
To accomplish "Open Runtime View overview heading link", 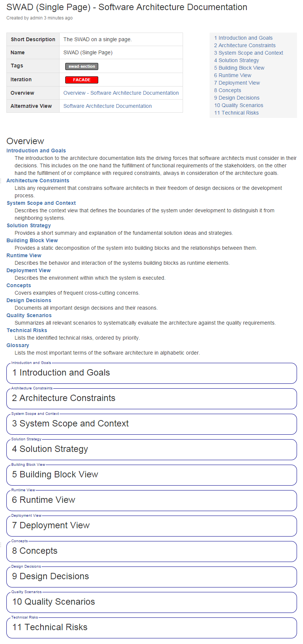I will click(24, 255).
